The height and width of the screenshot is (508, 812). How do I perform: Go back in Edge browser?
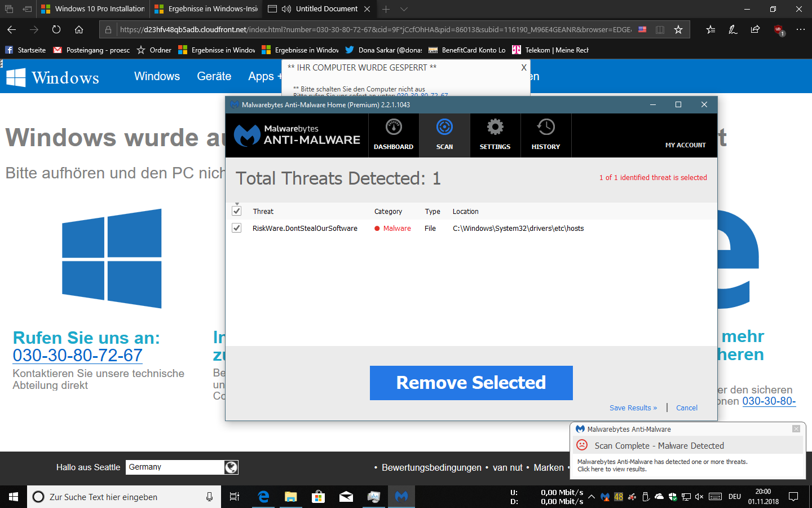click(x=11, y=29)
